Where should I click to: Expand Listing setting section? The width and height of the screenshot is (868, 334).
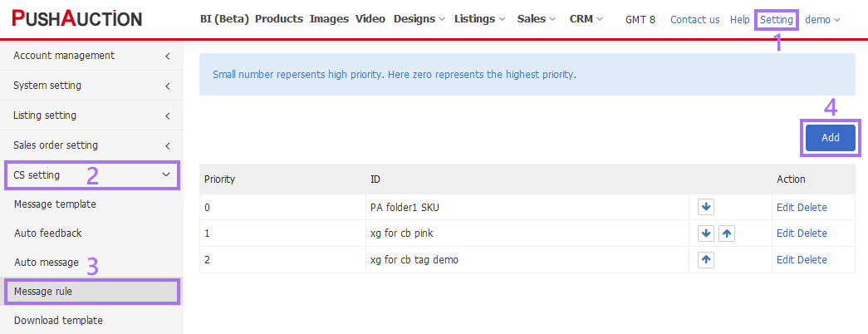pos(91,115)
